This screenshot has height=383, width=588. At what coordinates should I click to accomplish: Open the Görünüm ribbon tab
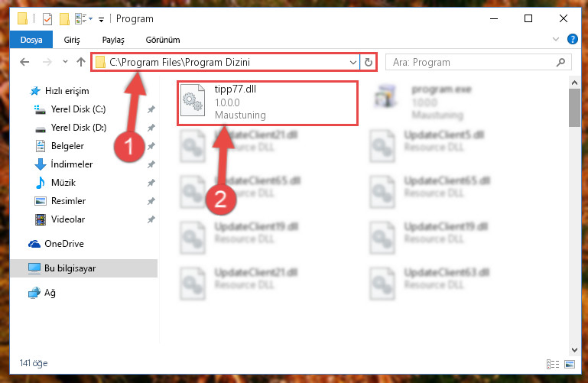[163, 40]
